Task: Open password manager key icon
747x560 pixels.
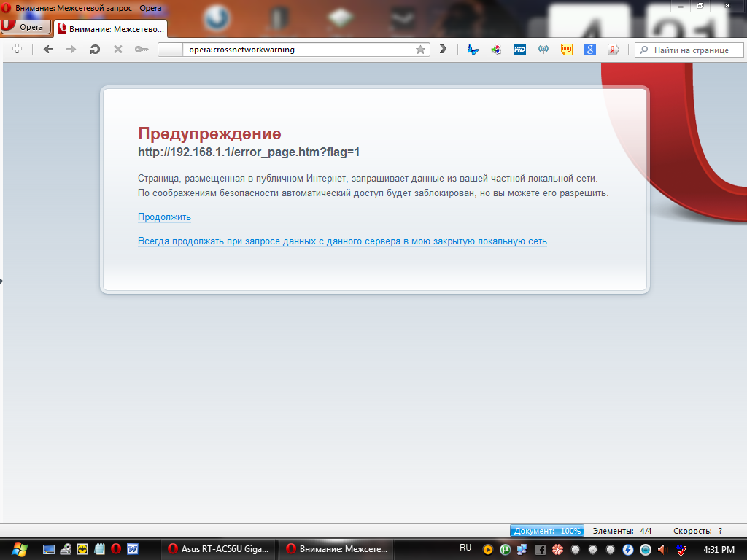Action: (x=142, y=50)
